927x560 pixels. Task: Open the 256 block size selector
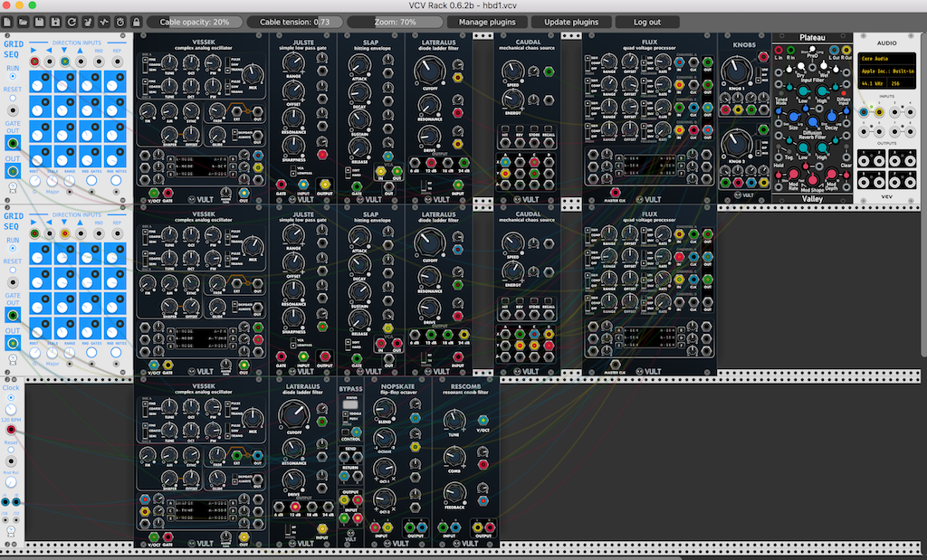point(900,83)
